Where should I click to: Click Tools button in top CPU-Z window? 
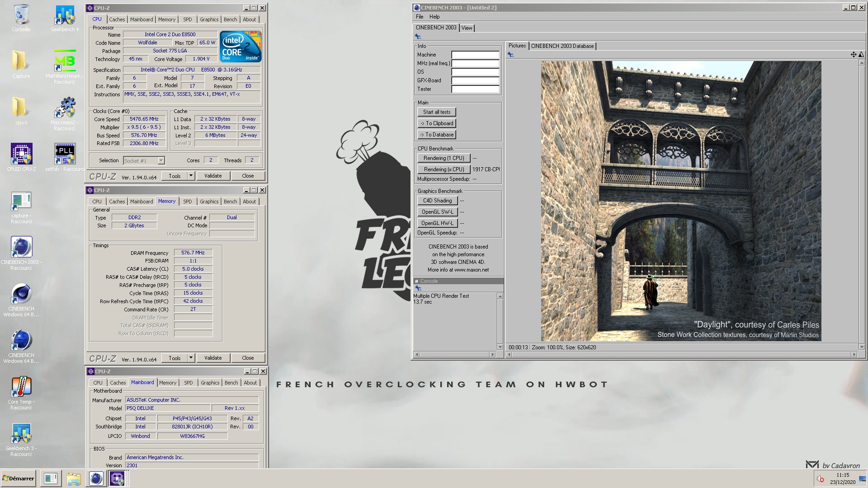175,176
